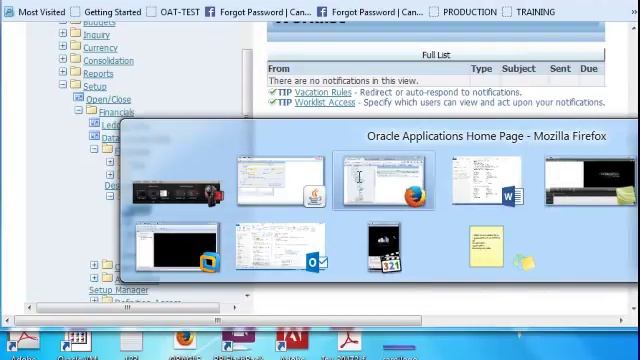Open the Setup Manager link
The image size is (640, 360).
[x=118, y=290]
